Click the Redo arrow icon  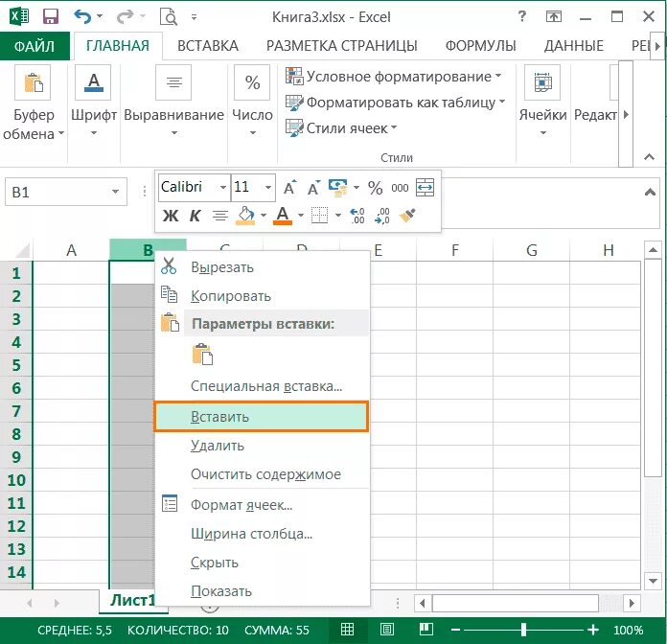pyautogui.click(x=125, y=16)
